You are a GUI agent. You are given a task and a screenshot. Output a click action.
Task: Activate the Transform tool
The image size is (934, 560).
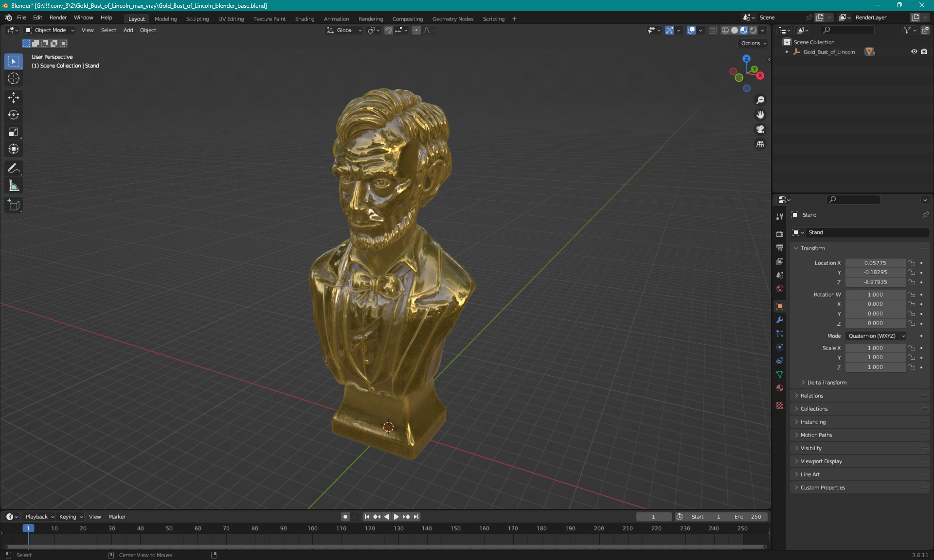14,149
